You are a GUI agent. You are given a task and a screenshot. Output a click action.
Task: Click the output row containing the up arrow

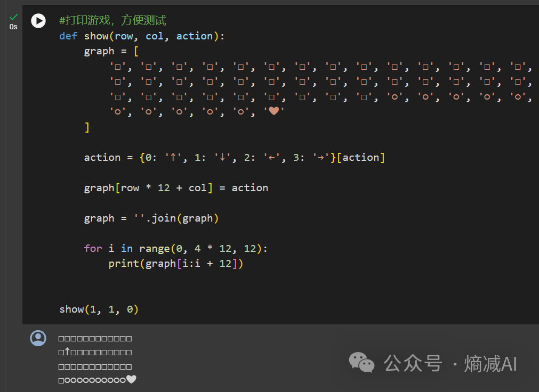(x=95, y=352)
